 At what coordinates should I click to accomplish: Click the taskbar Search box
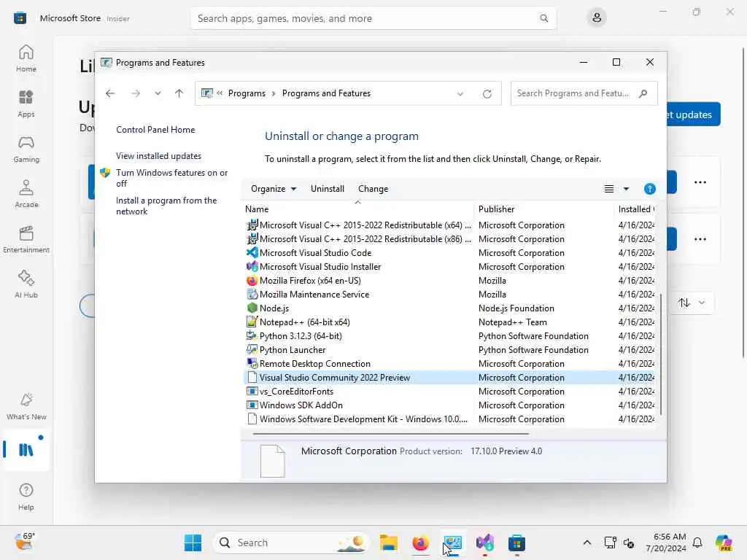[x=291, y=542]
